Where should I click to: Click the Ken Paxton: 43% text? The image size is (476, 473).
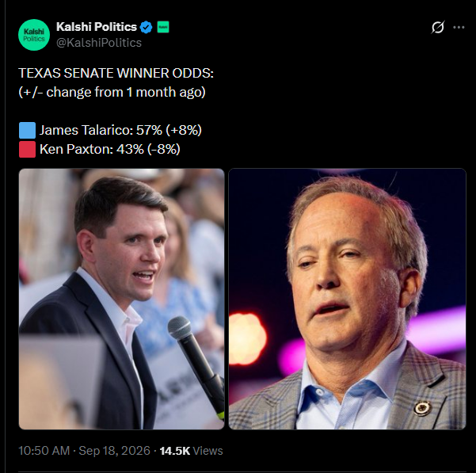point(91,150)
